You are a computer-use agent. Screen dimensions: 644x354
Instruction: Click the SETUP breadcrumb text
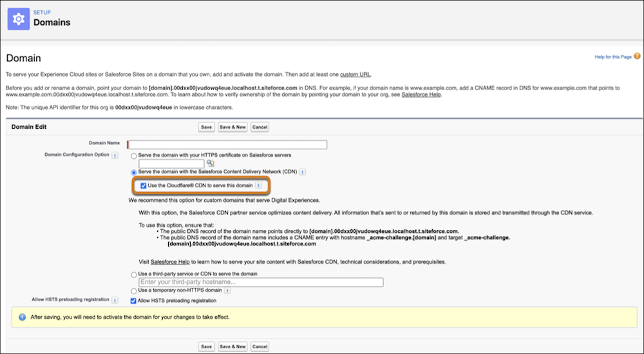[42, 12]
